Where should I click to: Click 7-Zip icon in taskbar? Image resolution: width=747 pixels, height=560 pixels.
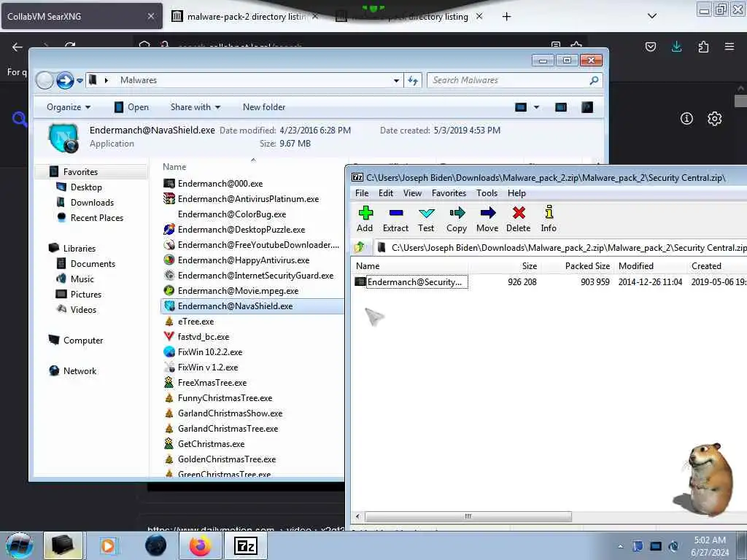coord(246,545)
